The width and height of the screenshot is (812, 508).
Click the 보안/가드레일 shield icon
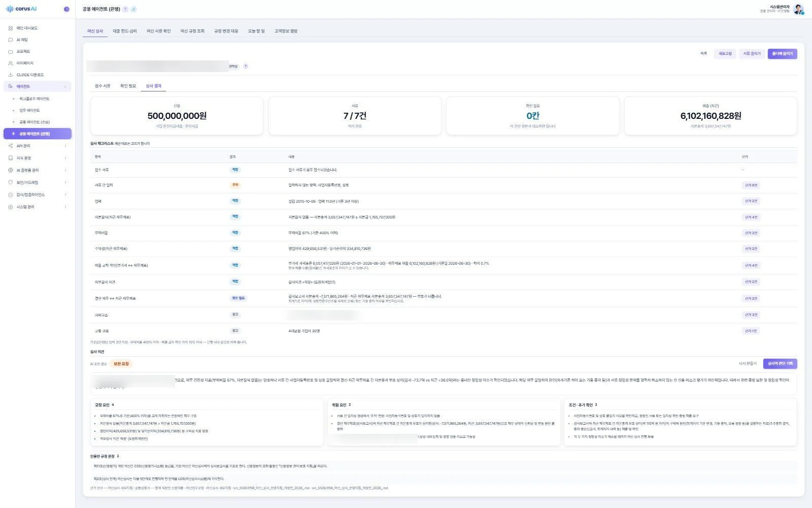click(x=11, y=182)
